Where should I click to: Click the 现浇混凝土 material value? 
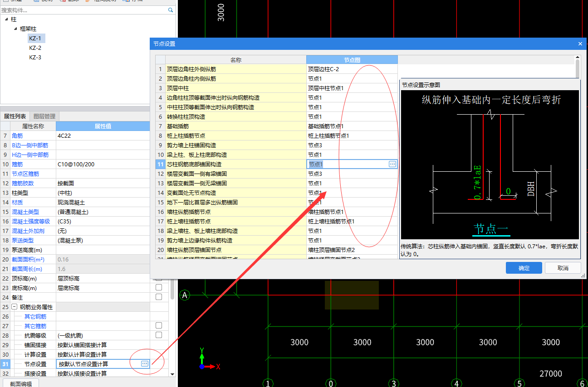[71, 202]
